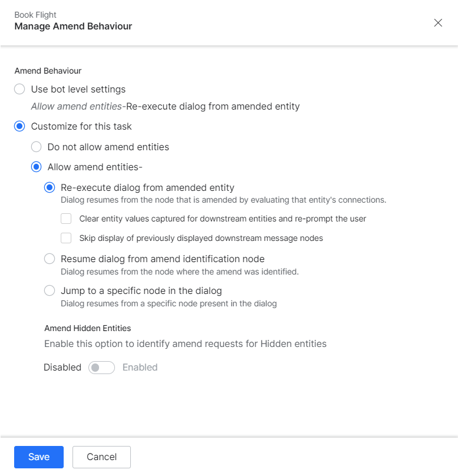Check Clear entity values for downstream entities
The width and height of the screenshot is (458, 476).
[66, 219]
